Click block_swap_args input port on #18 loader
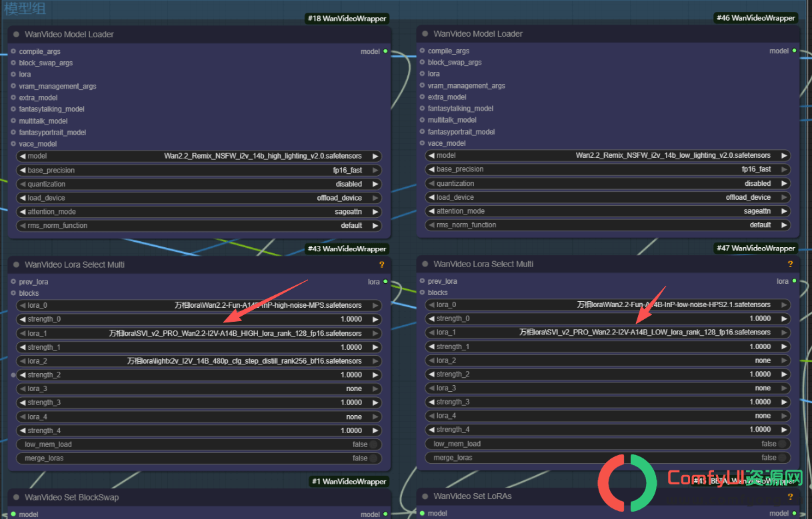Screen dimensions: 812x519 (13, 63)
